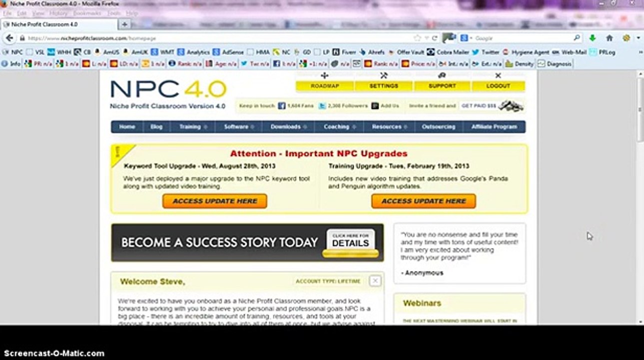Click the bookmark star in the address bar
Image resolution: width=644 pixels, height=360 pixels.
[417, 38]
